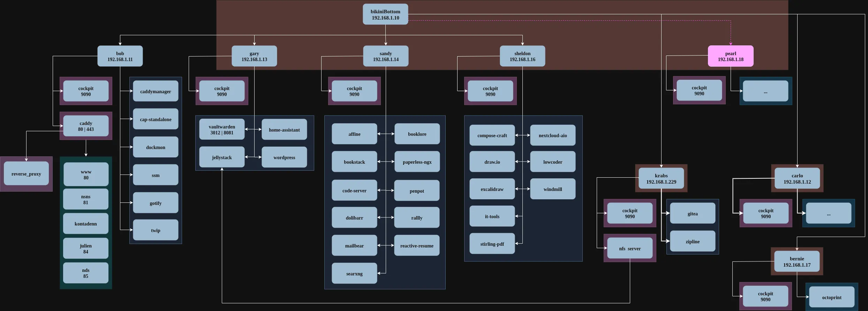The width and height of the screenshot is (868, 311).
Task: Select the home-assistant service node
Action: tap(284, 129)
